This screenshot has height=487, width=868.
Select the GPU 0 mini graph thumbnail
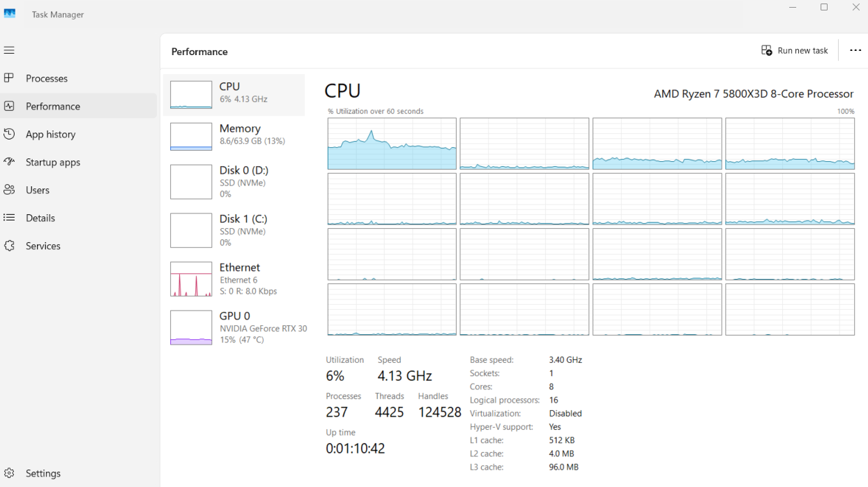tap(191, 328)
